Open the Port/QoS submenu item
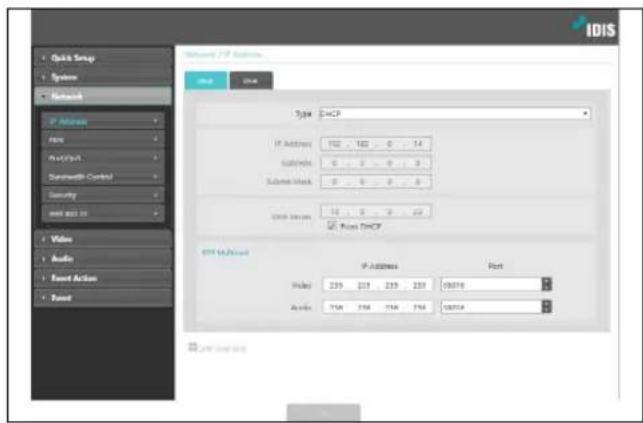This screenshot has width=643, height=423. (103, 158)
